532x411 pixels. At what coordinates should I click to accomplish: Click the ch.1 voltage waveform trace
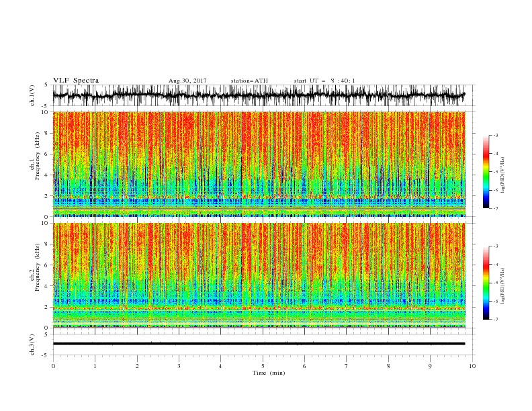(259, 95)
